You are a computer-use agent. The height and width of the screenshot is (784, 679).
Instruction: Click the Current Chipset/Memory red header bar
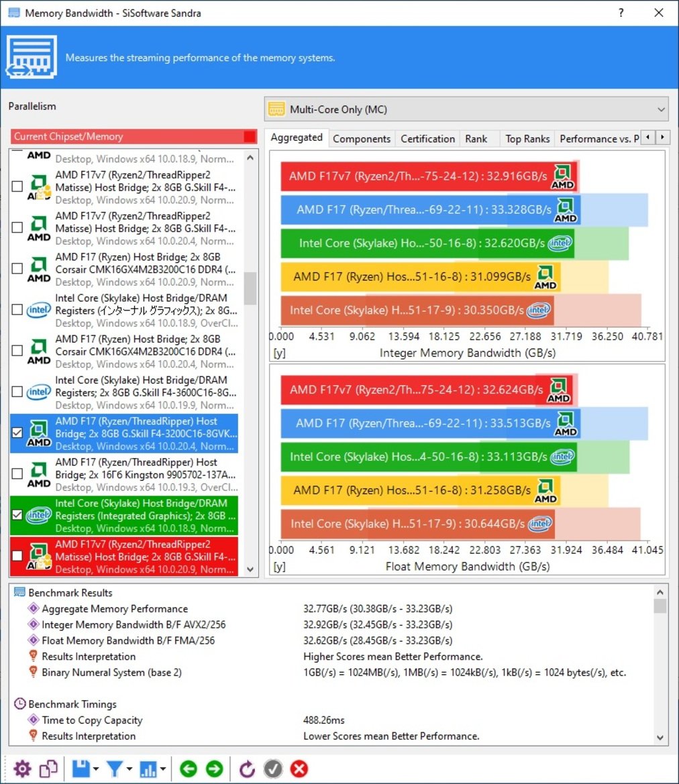[134, 137]
